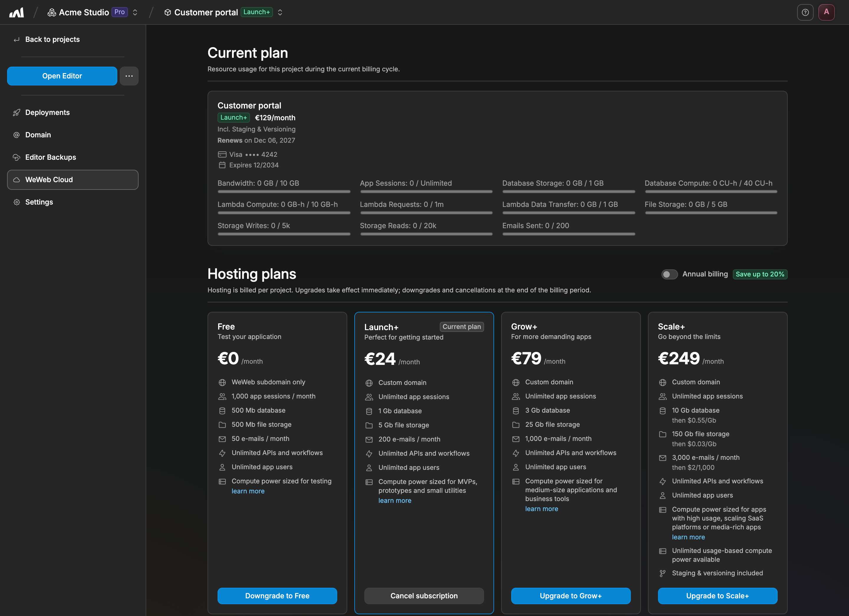Click the Settings gear icon
Image resolution: width=849 pixels, height=616 pixels.
(17, 202)
